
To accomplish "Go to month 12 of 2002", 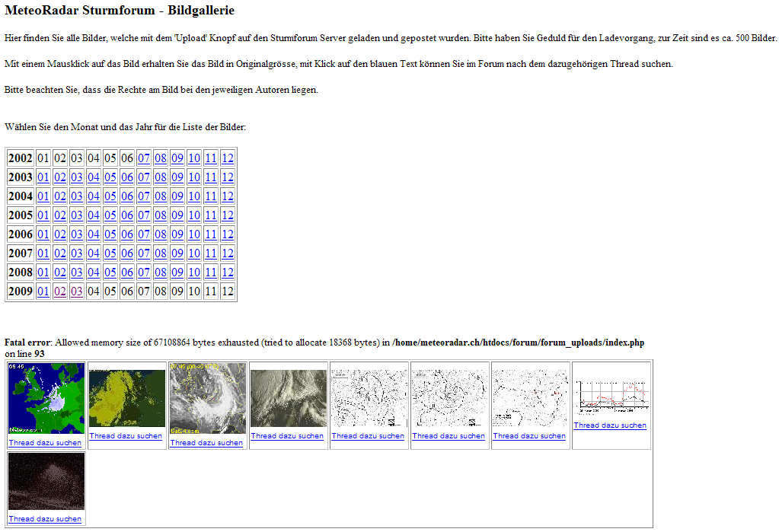I will coord(228,158).
